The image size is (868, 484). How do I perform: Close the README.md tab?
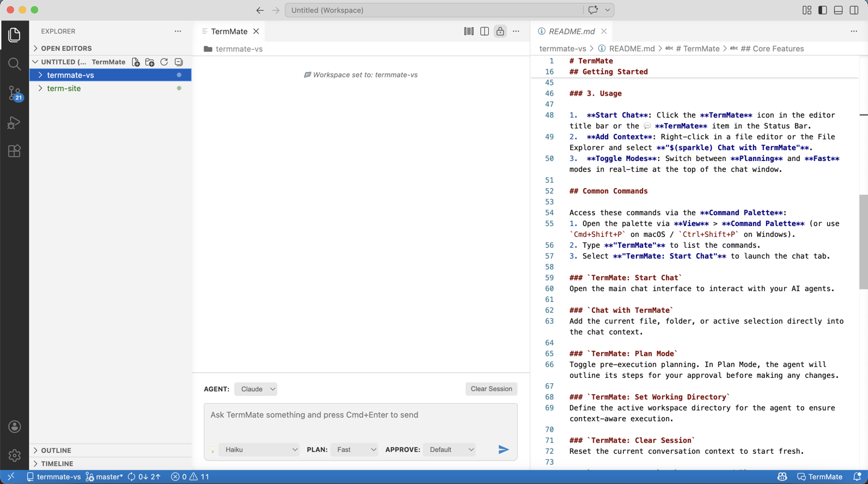coord(603,31)
